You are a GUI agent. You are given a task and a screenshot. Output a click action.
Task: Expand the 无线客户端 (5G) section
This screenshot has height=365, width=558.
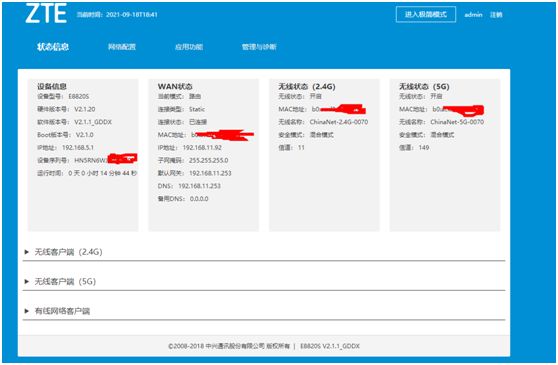264,281
